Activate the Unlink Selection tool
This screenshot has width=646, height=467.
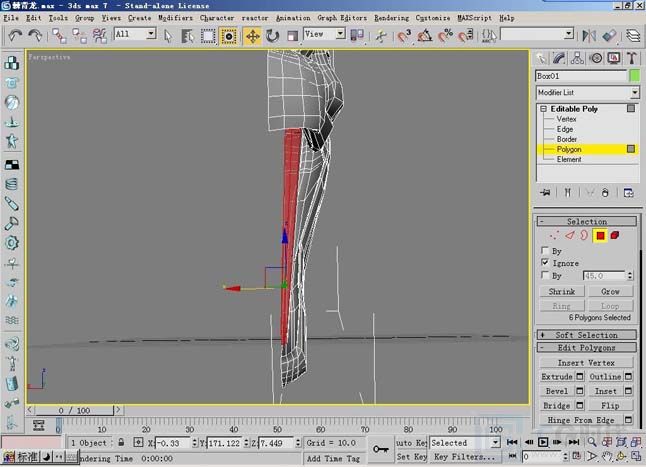point(80,36)
